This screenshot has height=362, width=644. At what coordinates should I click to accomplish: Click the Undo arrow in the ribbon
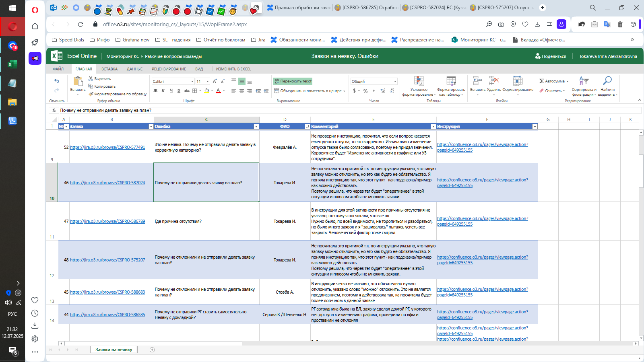(x=57, y=81)
